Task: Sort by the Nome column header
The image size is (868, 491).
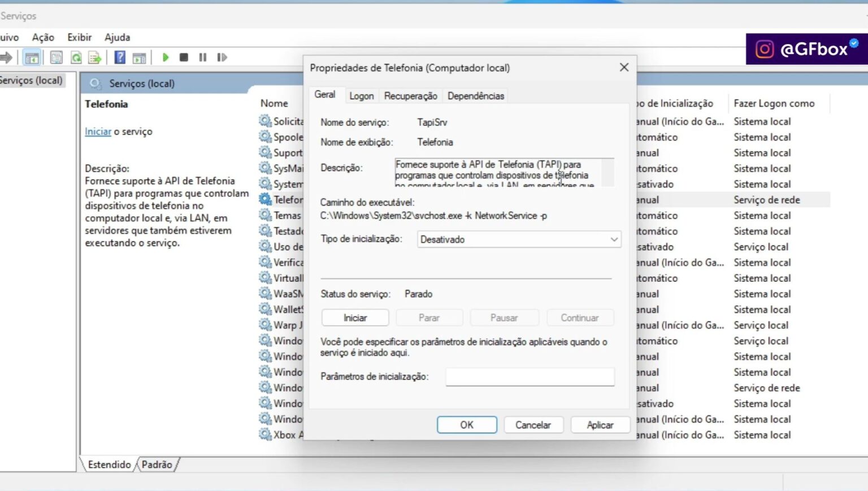Action: [274, 103]
